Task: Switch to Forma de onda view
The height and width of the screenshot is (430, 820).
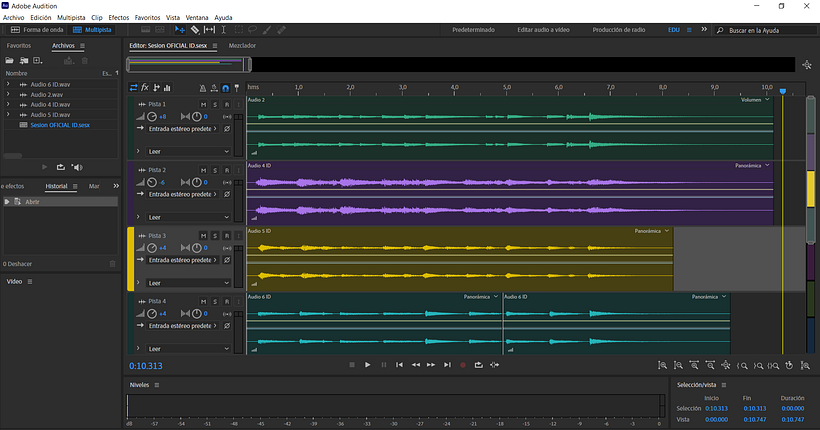Action: [37, 30]
